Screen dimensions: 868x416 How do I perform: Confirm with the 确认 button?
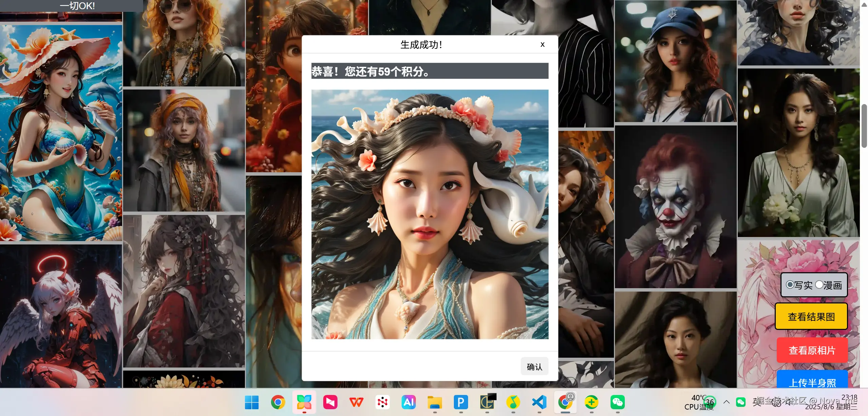pos(534,366)
